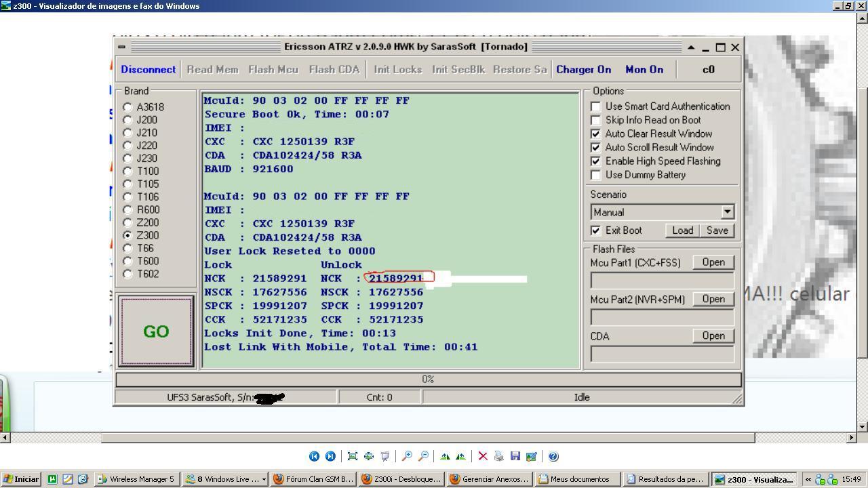Go to the next image in viewer
Image resolution: width=868 pixels, height=488 pixels.
point(330,456)
